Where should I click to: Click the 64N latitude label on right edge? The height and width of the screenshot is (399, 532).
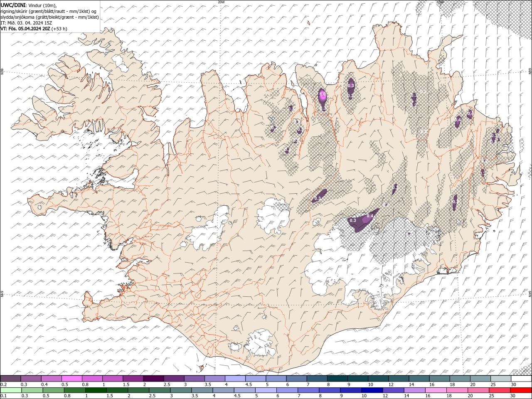point(530,293)
